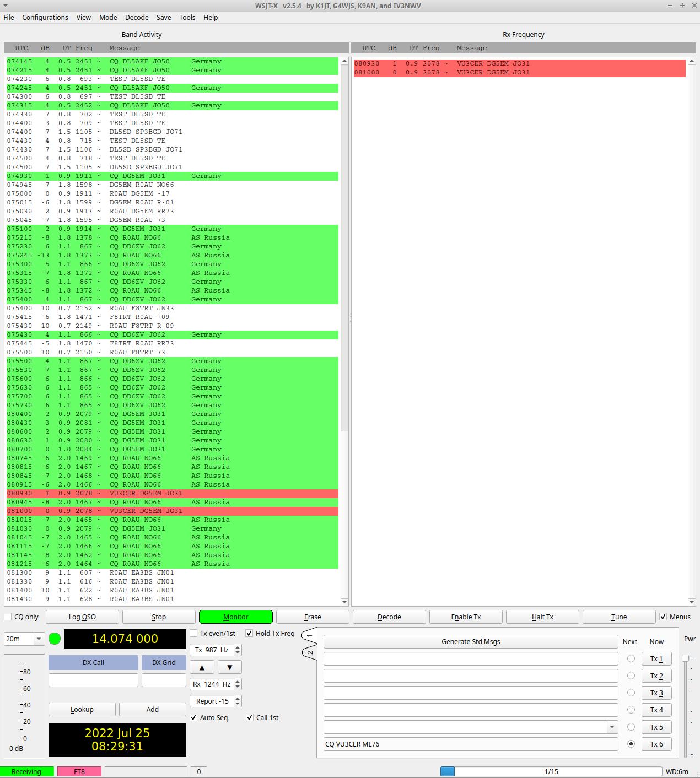Open the Decode menu
Image resolution: width=700 pixels, height=778 pixels.
tap(137, 17)
